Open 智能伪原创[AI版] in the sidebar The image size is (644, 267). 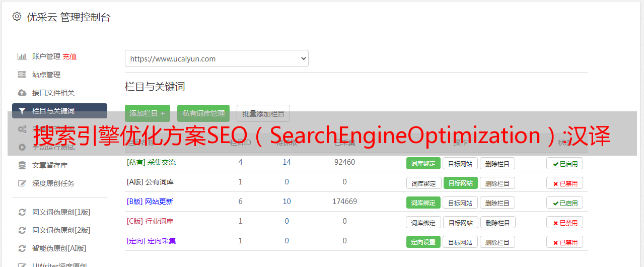[59, 248]
